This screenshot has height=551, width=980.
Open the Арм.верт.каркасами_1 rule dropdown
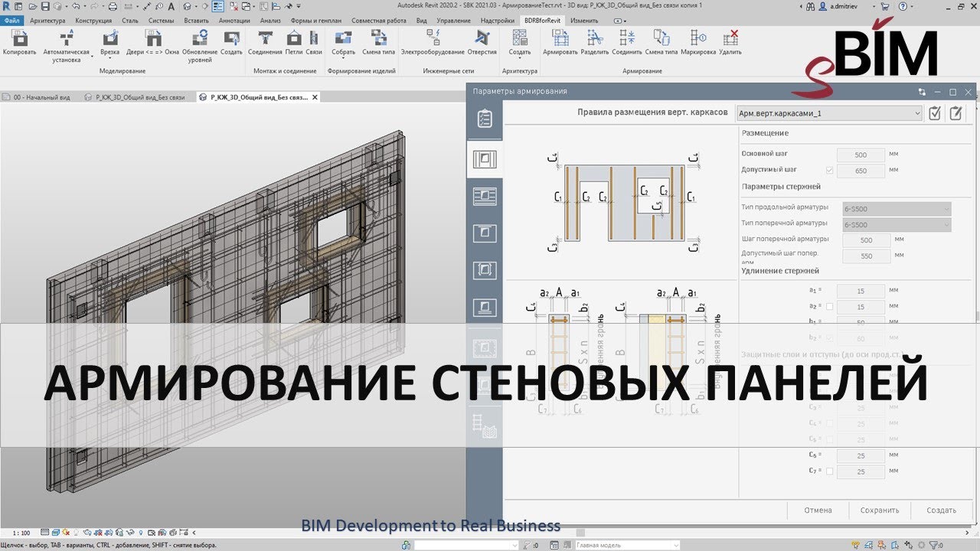pos(829,113)
